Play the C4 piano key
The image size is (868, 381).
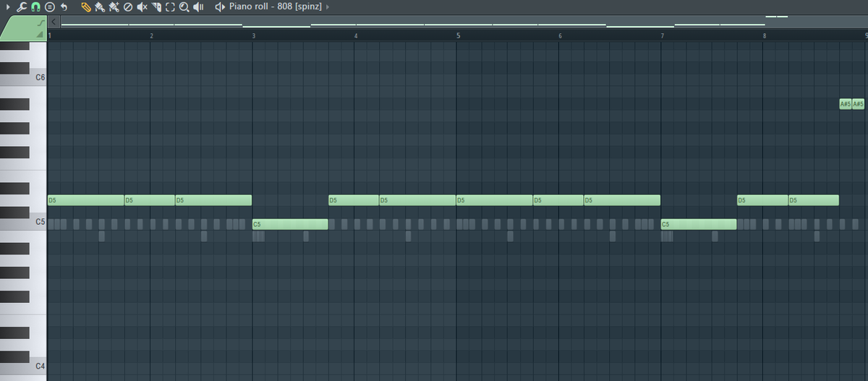coord(40,368)
